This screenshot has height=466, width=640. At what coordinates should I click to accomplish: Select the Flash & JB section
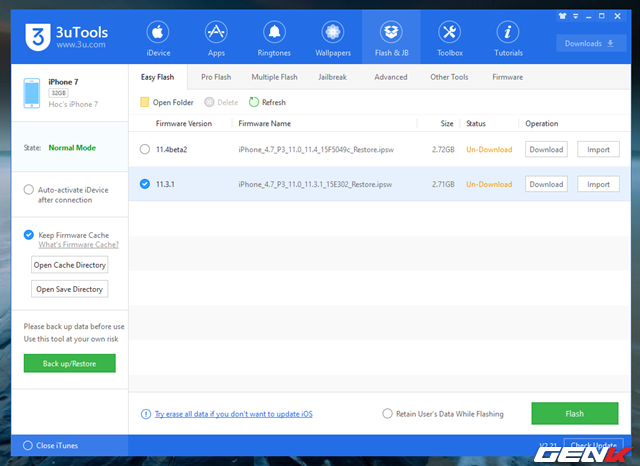click(x=391, y=38)
